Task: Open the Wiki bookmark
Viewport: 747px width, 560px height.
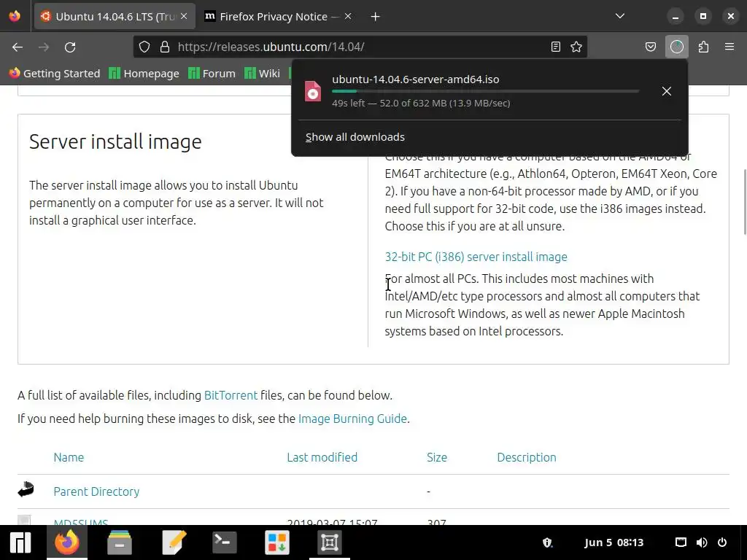Action: [x=262, y=74]
